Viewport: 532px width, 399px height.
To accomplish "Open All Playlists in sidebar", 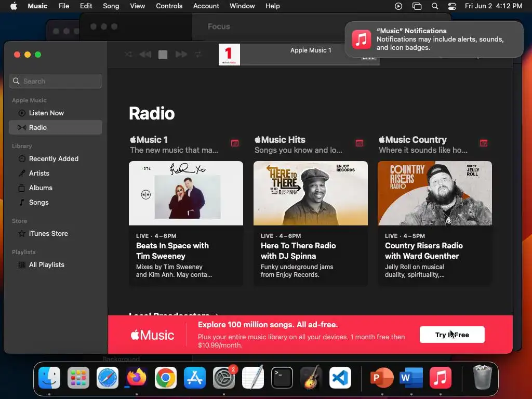I will coord(56,265).
